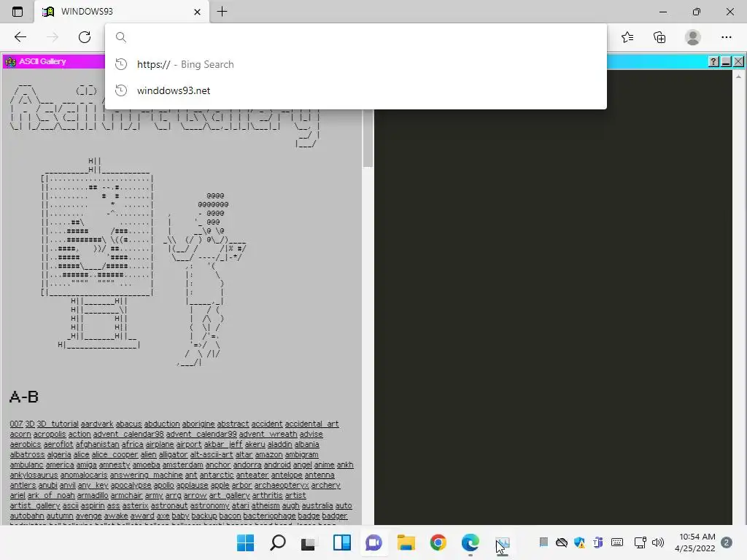Open the Favorites star menu
Screen dimensions: 747x560
[627, 37]
